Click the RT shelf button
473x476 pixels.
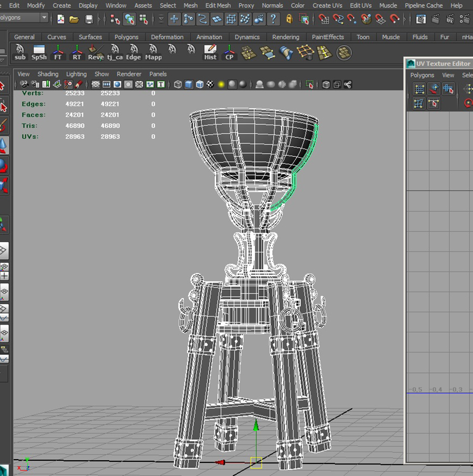(x=77, y=53)
